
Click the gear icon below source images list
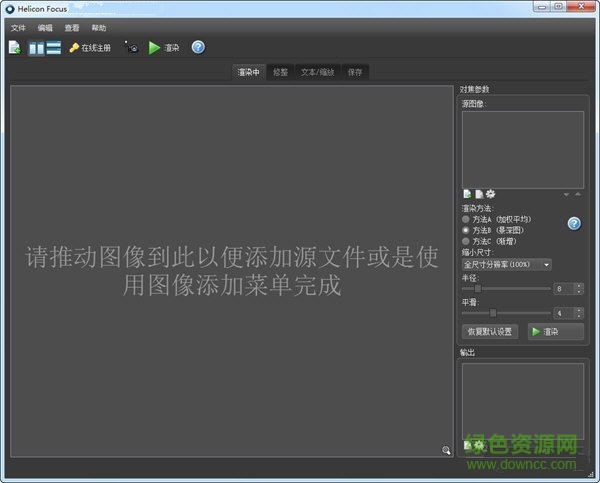(490, 194)
